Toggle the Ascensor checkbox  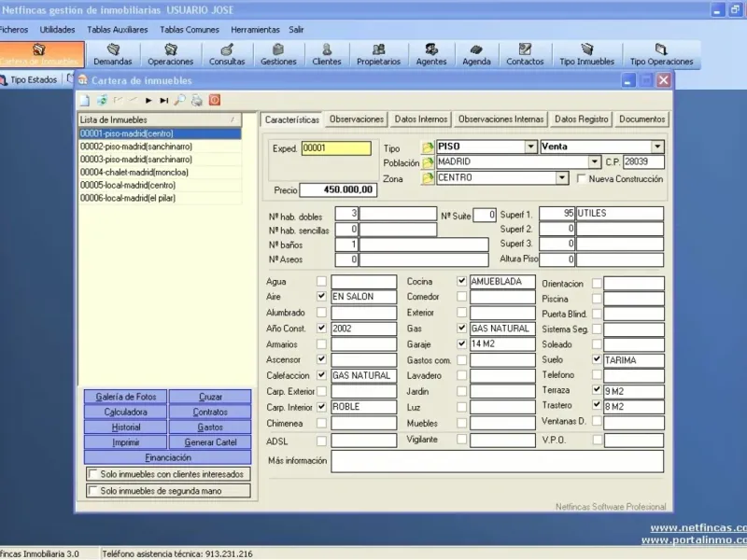click(x=322, y=359)
